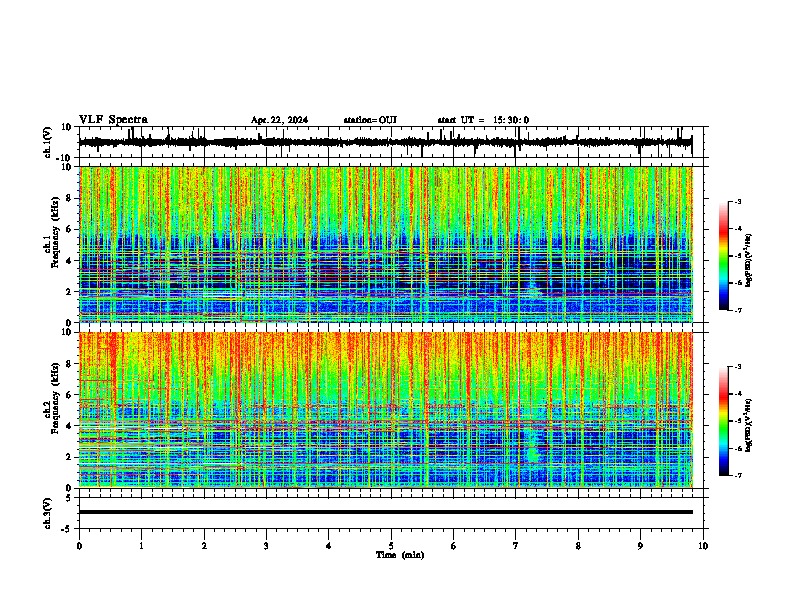Click the 'station=OUI' label
The height and width of the screenshot is (612, 792).
[x=370, y=120]
